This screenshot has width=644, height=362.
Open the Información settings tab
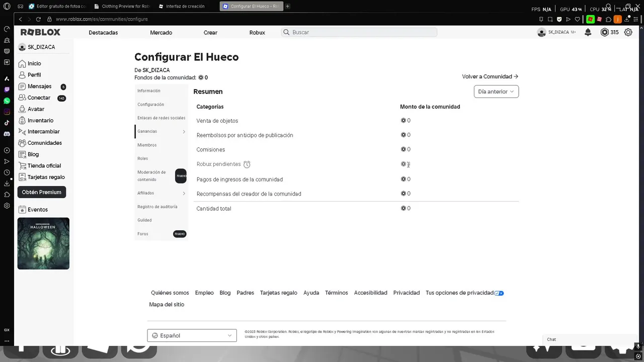coord(161,91)
